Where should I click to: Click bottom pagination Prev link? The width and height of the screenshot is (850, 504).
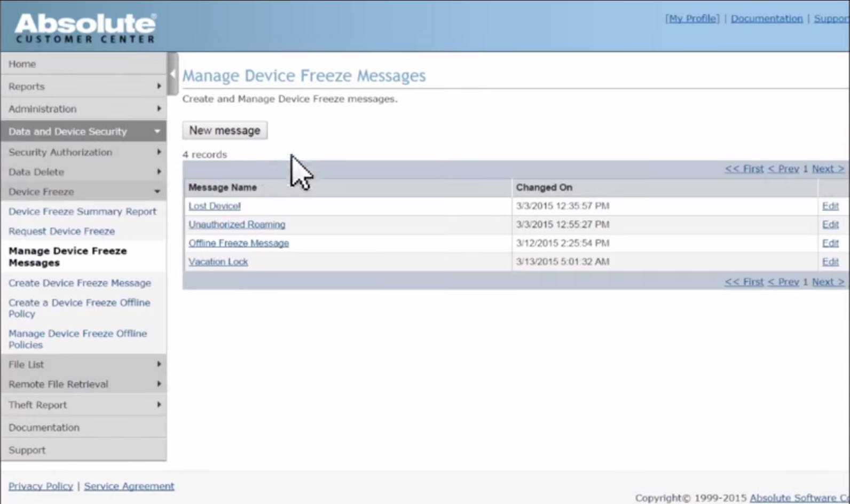[783, 281]
